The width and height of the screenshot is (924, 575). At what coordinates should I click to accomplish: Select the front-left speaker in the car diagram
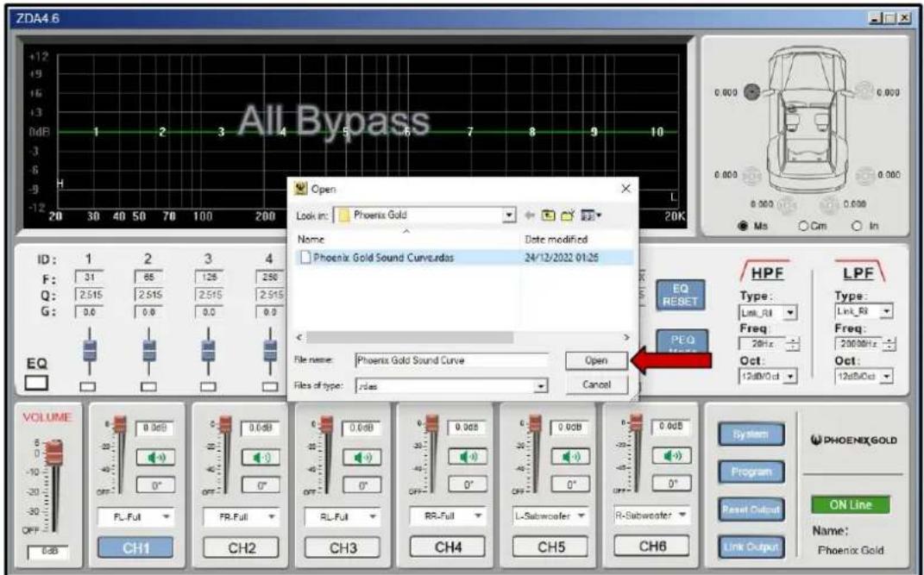pyautogui.click(x=751, y=92)
